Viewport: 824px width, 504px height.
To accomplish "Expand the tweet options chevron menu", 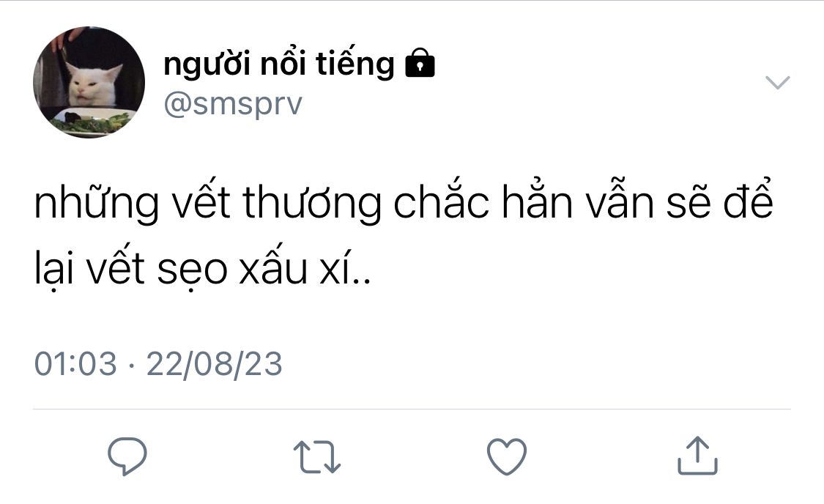I will (x=777, y=83).
